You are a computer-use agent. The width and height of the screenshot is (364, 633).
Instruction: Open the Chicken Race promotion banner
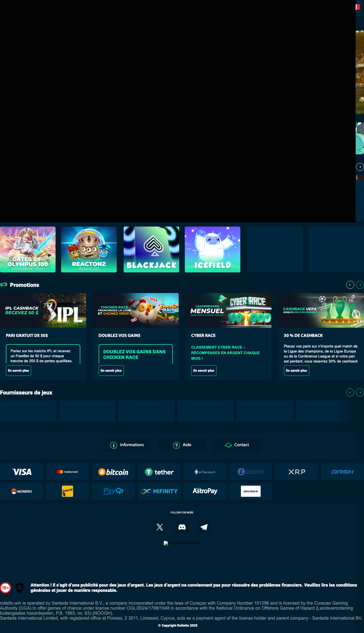(x=136, y=310)
